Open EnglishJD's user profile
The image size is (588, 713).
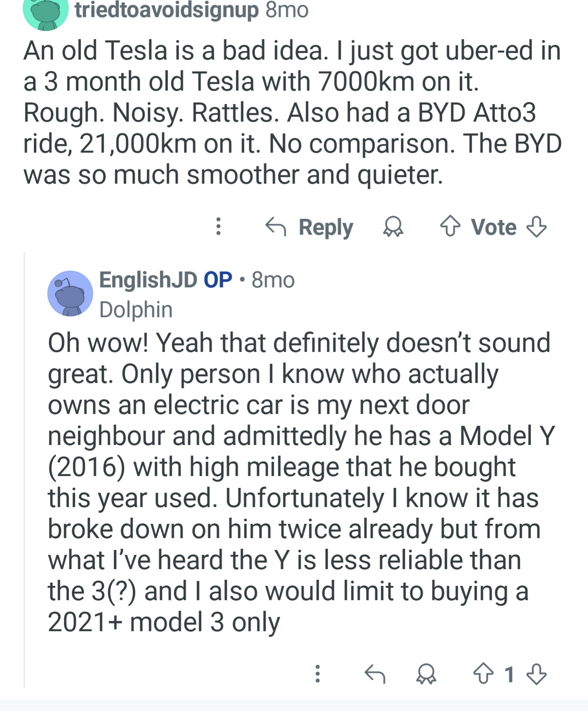point(148,280)
